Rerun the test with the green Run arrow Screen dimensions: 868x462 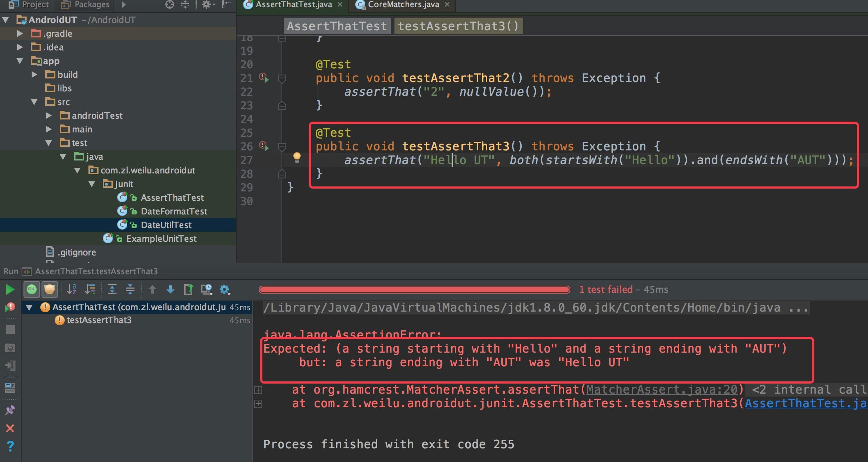click(x=10, y=289)
